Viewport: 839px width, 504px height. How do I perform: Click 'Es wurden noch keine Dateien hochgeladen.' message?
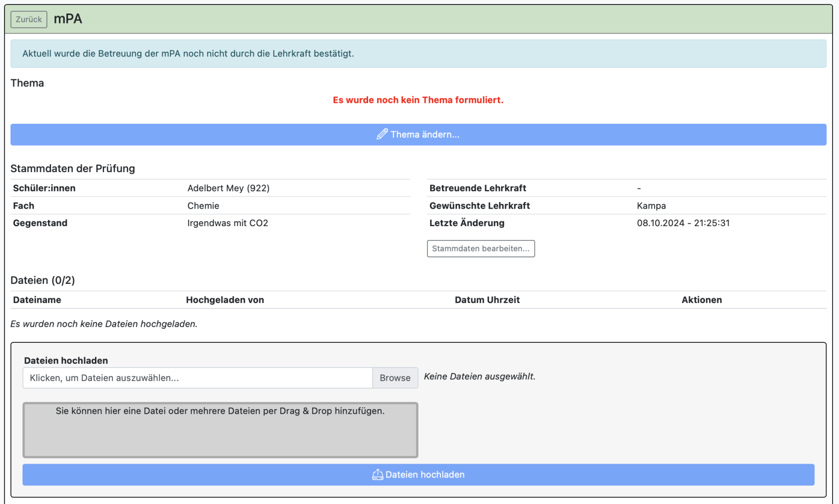pos(104,324)
